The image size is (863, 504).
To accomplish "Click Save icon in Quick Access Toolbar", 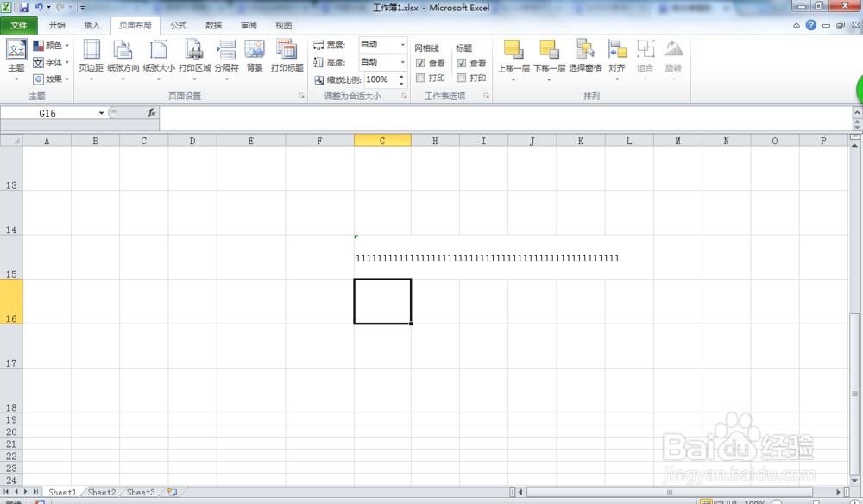I will tap(23, 8).
